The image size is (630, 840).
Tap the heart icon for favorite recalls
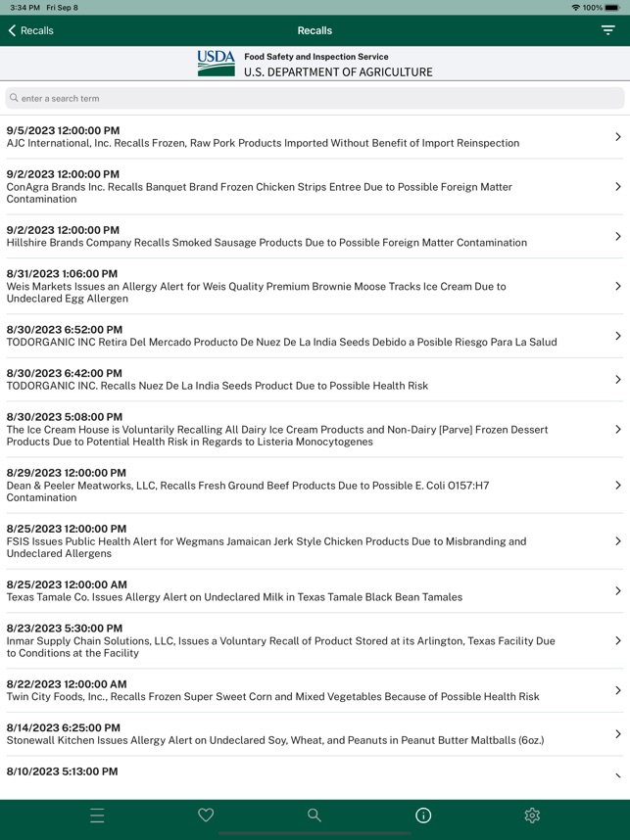coord(205,815)
